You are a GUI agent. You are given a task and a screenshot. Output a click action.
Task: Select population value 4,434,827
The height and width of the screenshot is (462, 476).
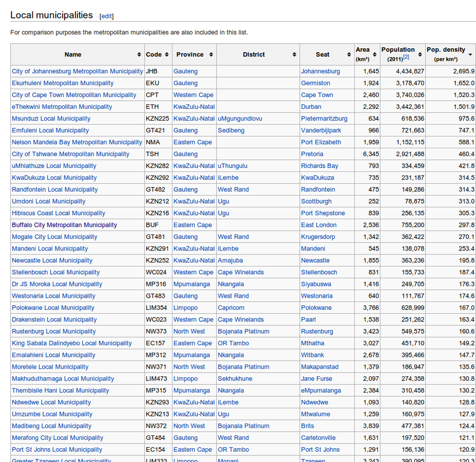click(x=410, y=71)
